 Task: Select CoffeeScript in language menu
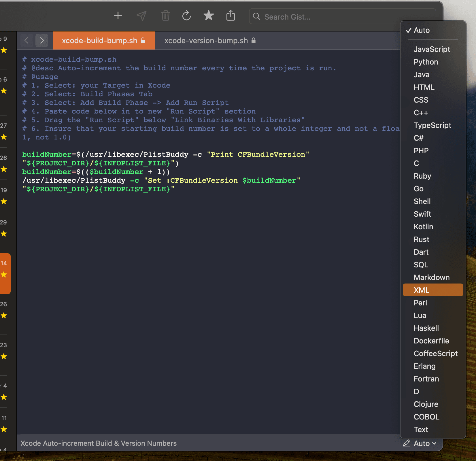[433, 354]
